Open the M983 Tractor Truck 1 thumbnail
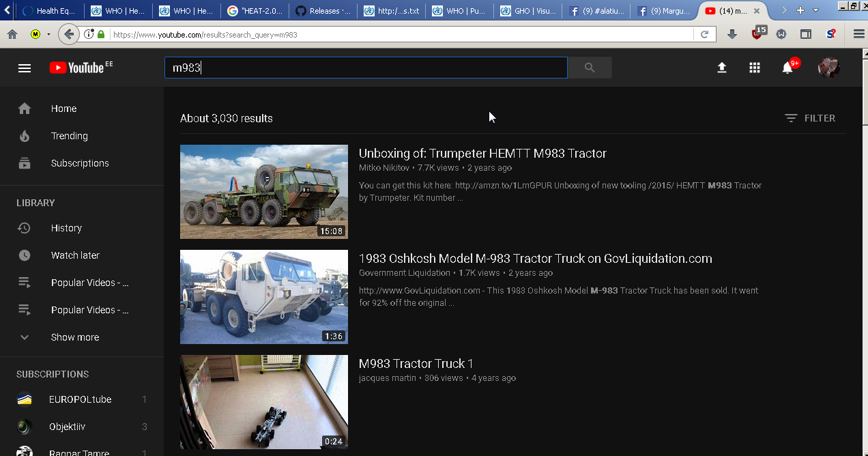The height and width of the screenshot is (456, 868). (x=263, y=401)
